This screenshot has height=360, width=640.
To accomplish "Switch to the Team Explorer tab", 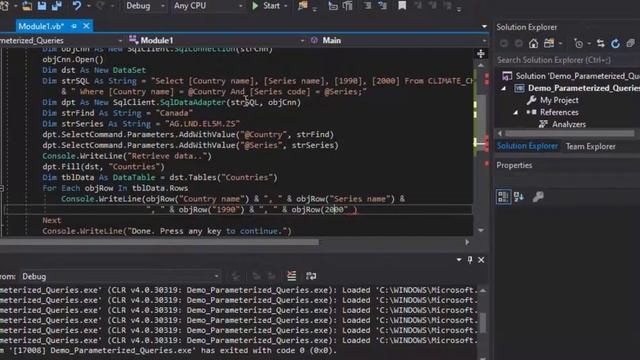I will [590, 147].
